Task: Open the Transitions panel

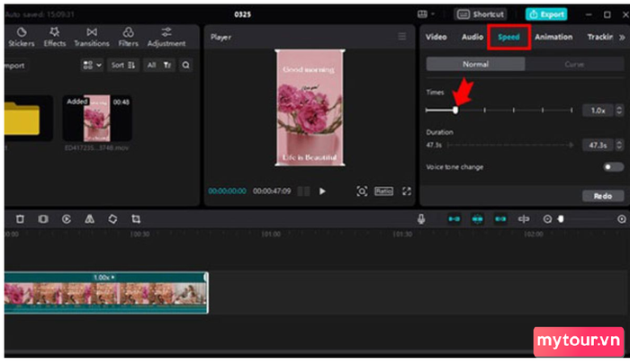Action: tap(91, 37)
